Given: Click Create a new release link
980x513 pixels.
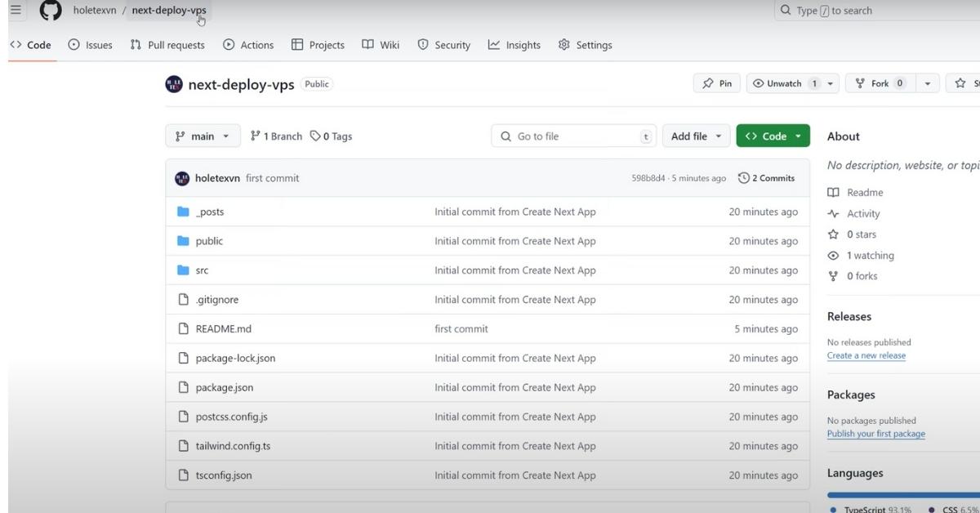Looking at the screenshot, I should tap(866, 355).
